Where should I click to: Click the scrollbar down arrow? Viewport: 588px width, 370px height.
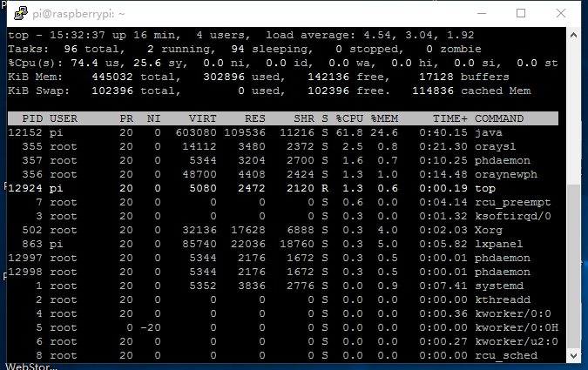tap(573, 355)
